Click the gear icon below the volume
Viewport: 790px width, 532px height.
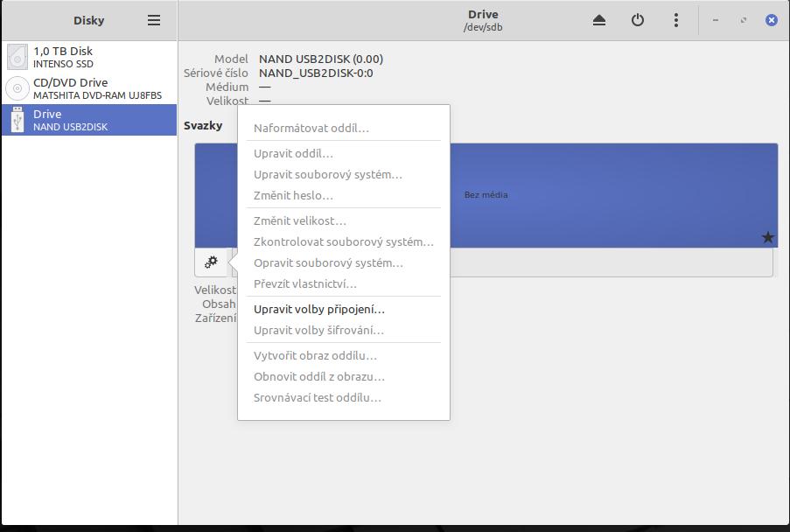point(211,262)
